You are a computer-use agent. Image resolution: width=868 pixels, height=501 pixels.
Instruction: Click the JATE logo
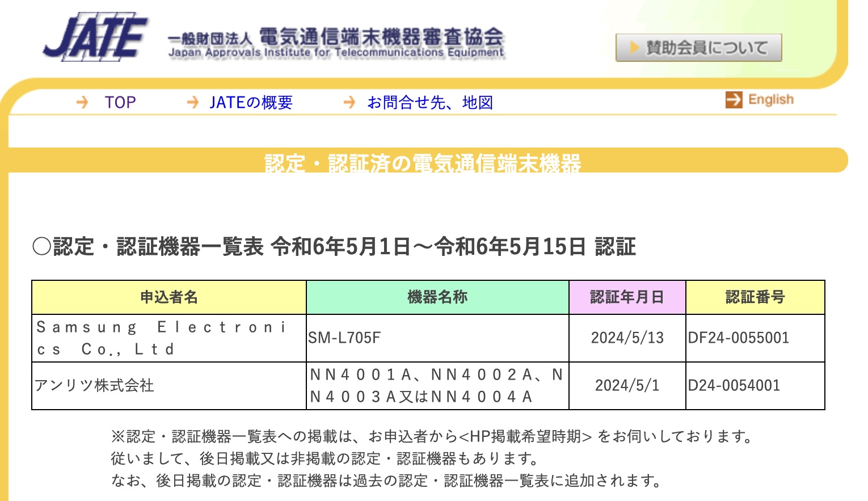pyautogui.click(x=95, y=37)
